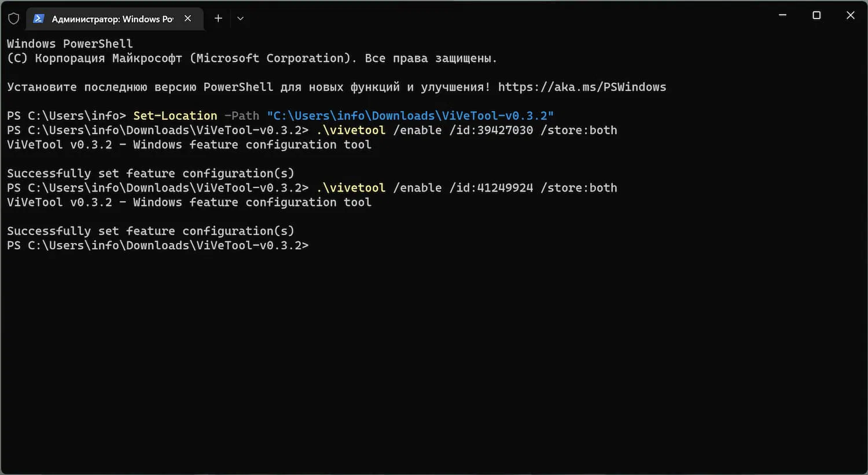Expand the new tab profile dropdown

tap(241, 19)
